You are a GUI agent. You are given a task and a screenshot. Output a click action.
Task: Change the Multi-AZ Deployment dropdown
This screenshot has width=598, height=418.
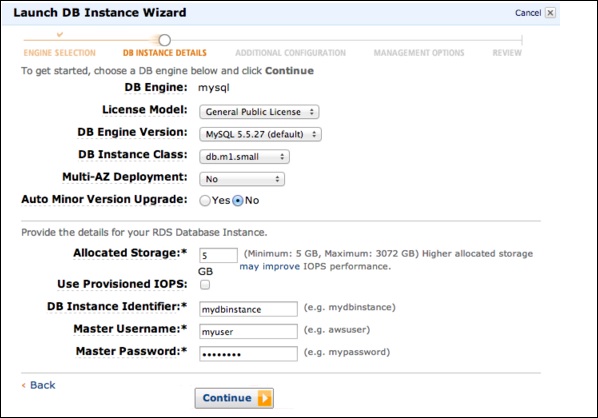pos(242,179)
